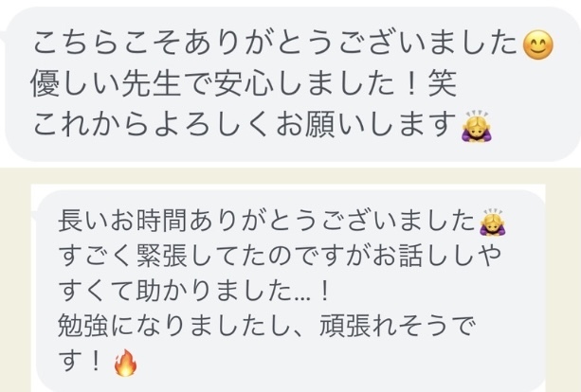581x392 pixels.
Task: Click the smiling face emoji
Action: point(537,45)
